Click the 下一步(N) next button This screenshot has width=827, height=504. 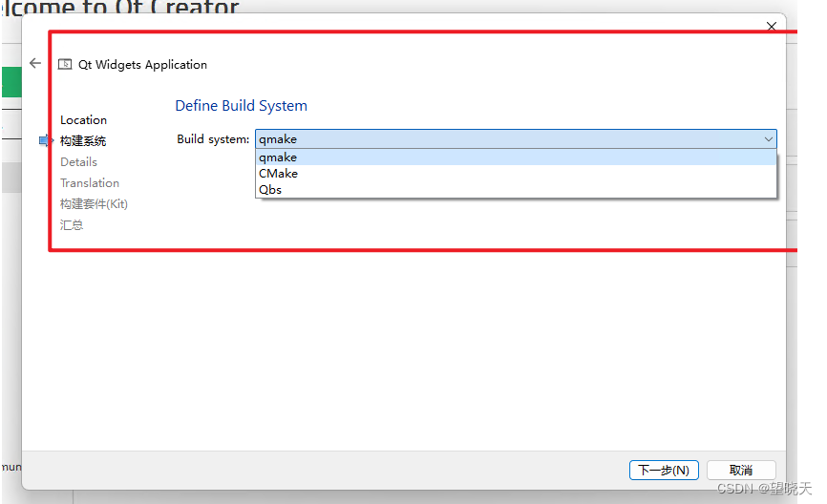point(664,470)
